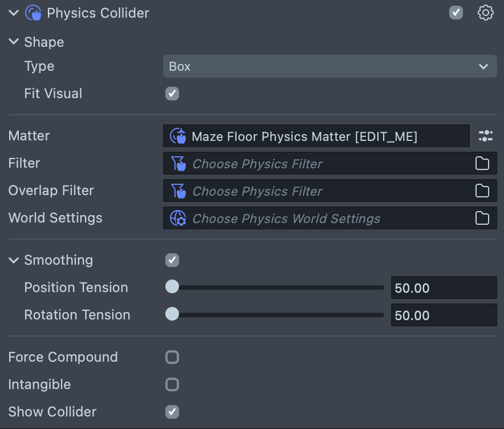Image resolution: width=504 pixels, height=429 pixels.
Task: Open Physics Collider component settings gear
Action: click(x=485, y=13)
